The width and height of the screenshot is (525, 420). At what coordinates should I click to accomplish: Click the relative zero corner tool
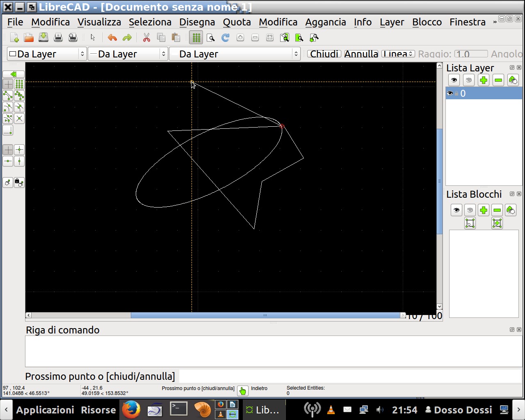(x=8, y=130)
